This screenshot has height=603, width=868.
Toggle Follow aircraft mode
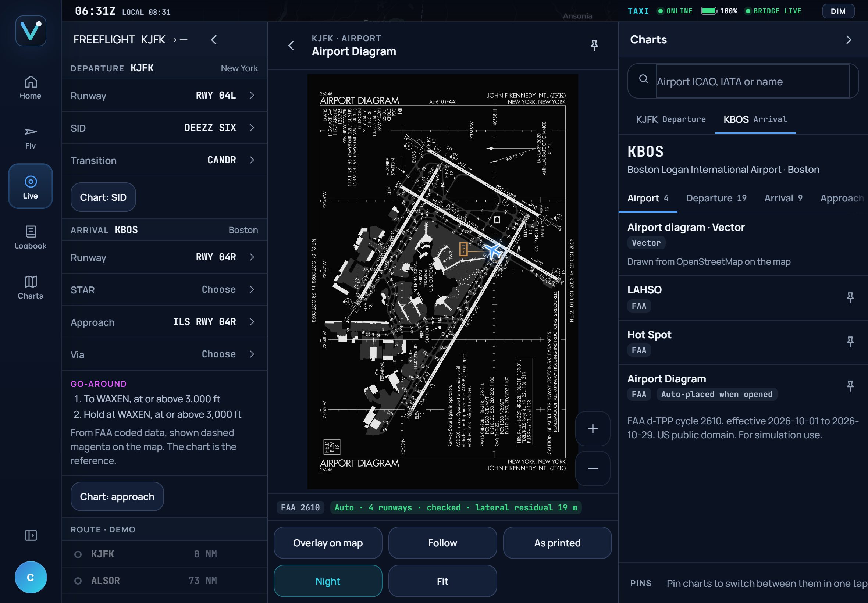442,543
